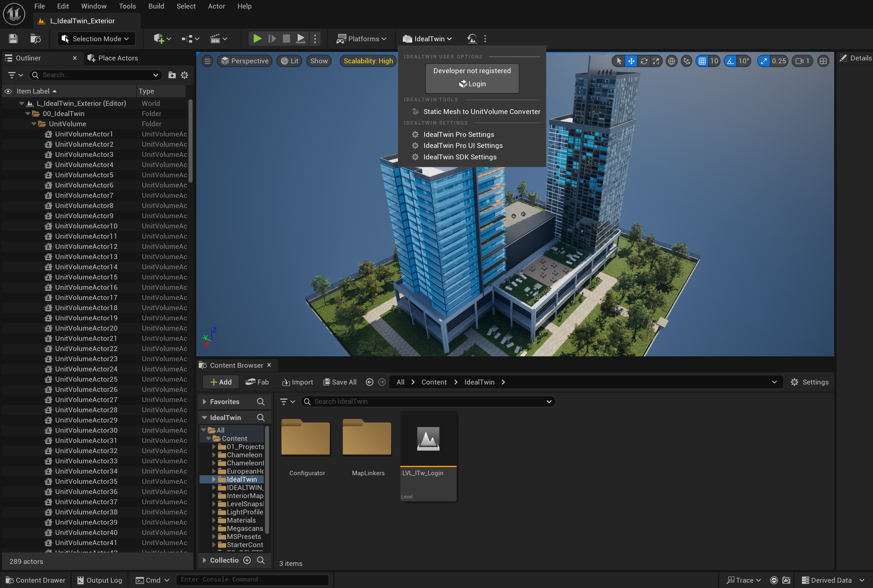Open the Add content quick-add icon

pos(162,39)
